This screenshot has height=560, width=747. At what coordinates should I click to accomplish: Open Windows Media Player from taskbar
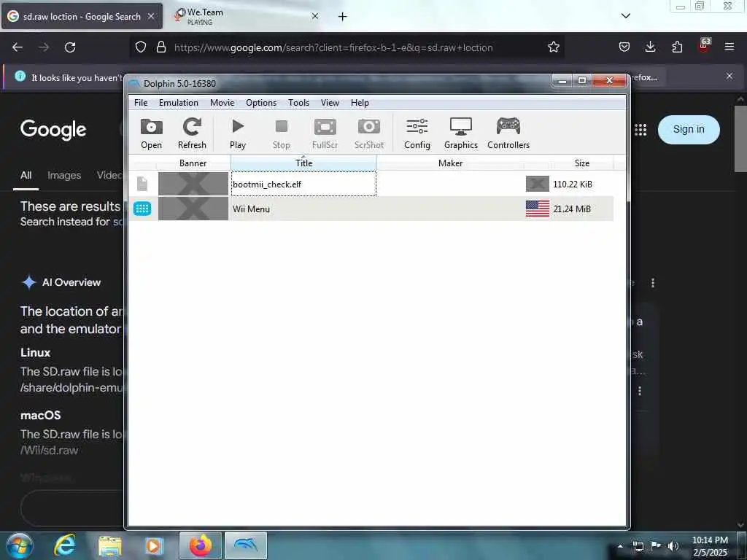pos(153,546)
